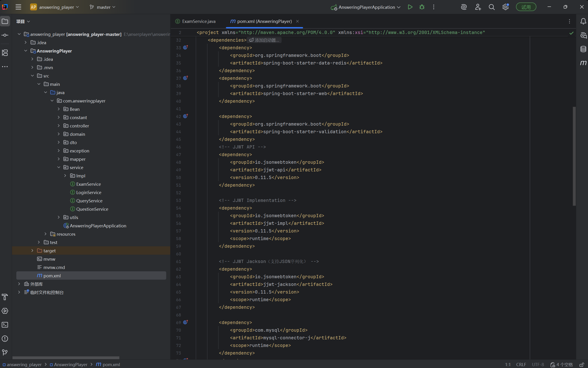Click the Debug bug icon
Viewport: 588px width, 368px height.
click(x=422, y=7)
